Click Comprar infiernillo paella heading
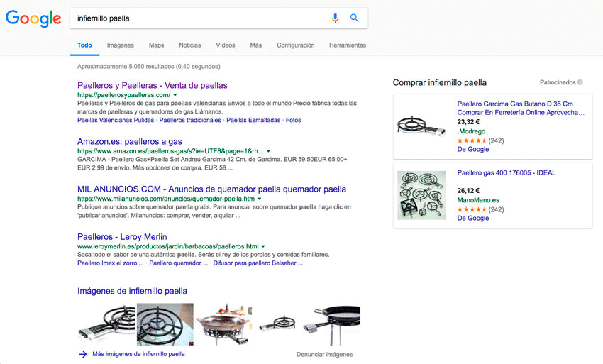 coord(440,82)
